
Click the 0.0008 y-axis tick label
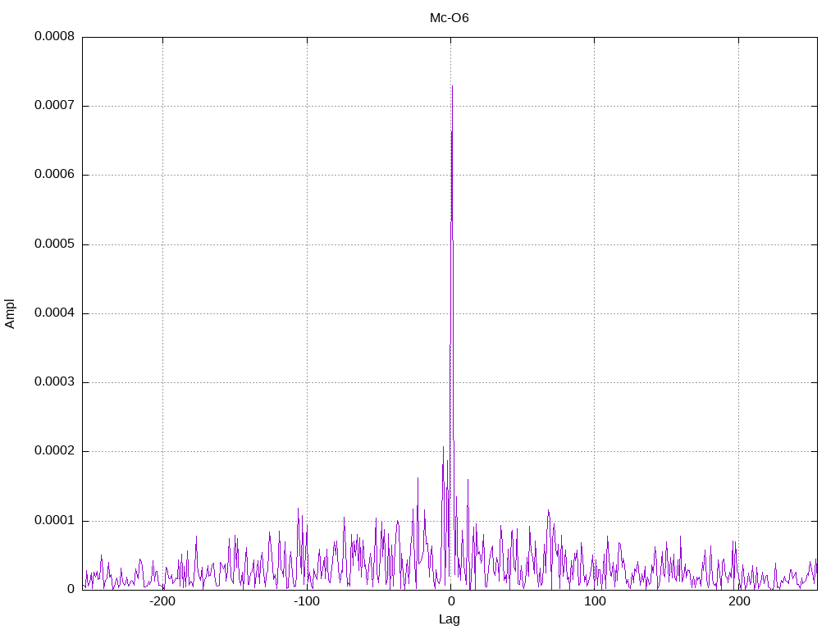point(55,36)
